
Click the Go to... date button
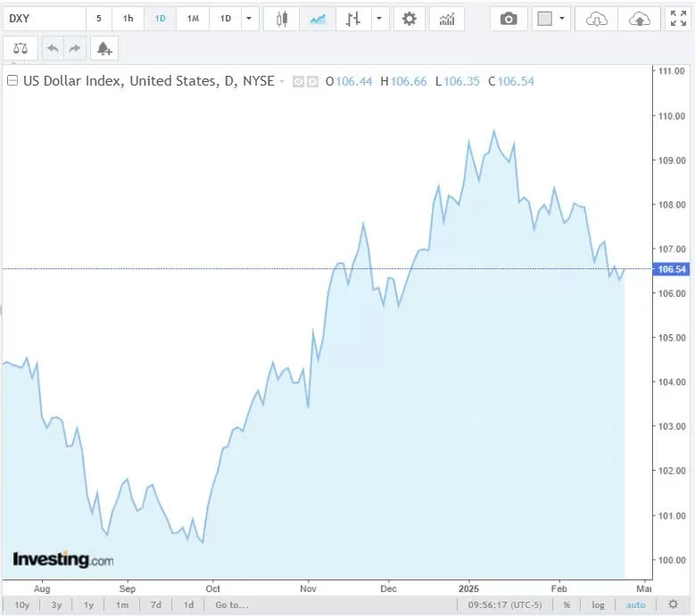tap(231, 605)
